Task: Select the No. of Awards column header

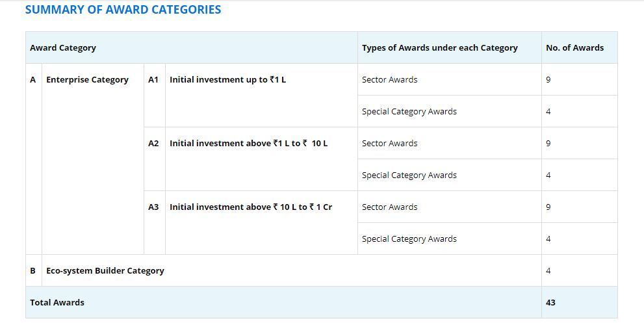Action: coord(574,47)
